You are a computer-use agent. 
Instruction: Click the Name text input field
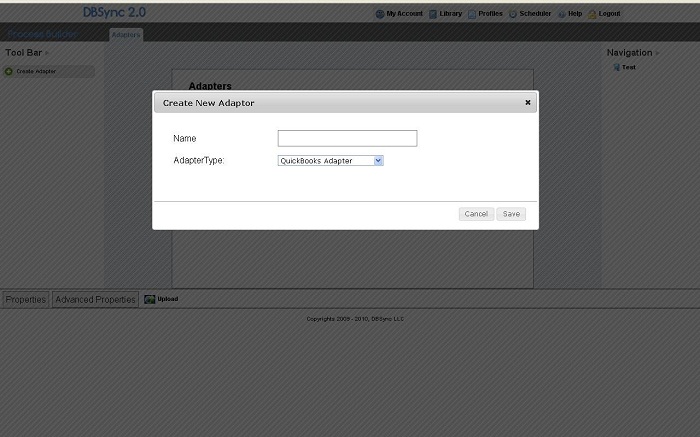tap(347, 138)
